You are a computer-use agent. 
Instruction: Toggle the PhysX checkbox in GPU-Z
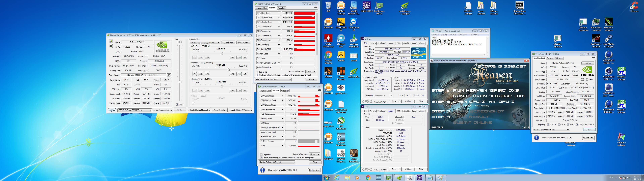tap(568, 125)
